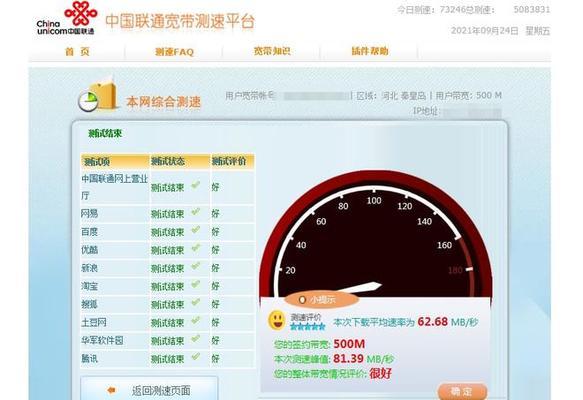Click the 淘宝 test item
Image resolution: width=583 pixels, height=400 pixels.
click(89, 286)
